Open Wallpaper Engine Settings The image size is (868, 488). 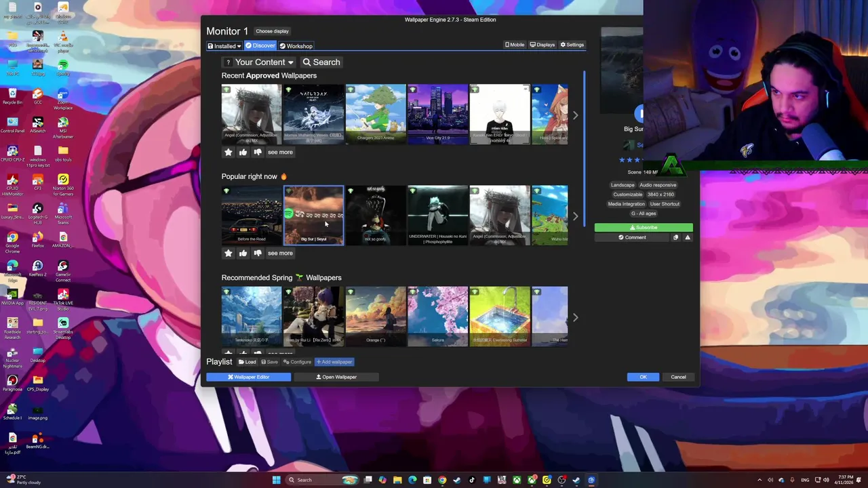click(572, 45)
